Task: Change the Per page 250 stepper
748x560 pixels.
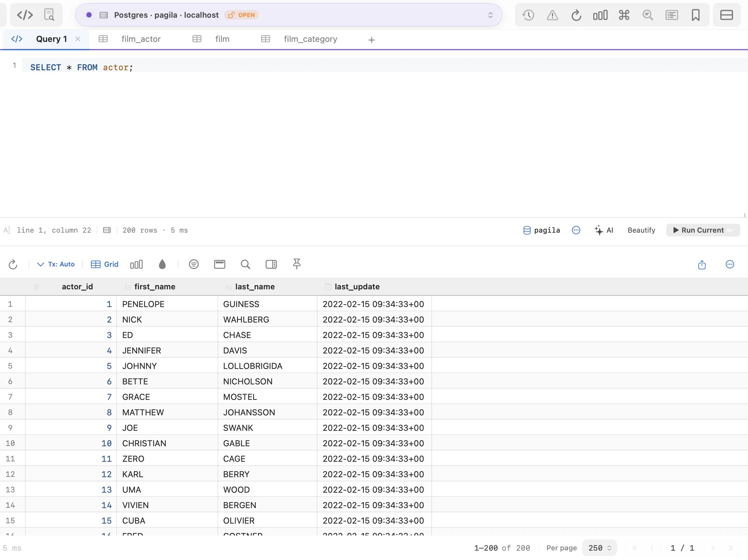Action: coord(599,548)
